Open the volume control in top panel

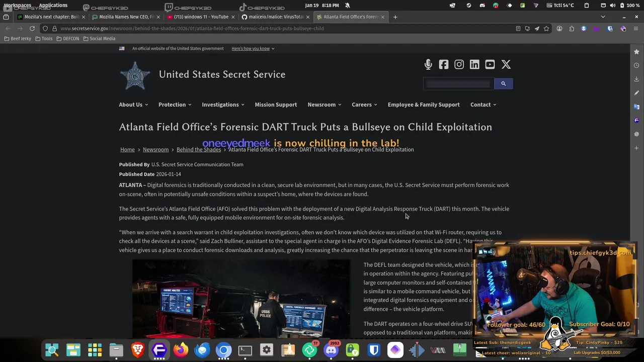coord(612,5)
